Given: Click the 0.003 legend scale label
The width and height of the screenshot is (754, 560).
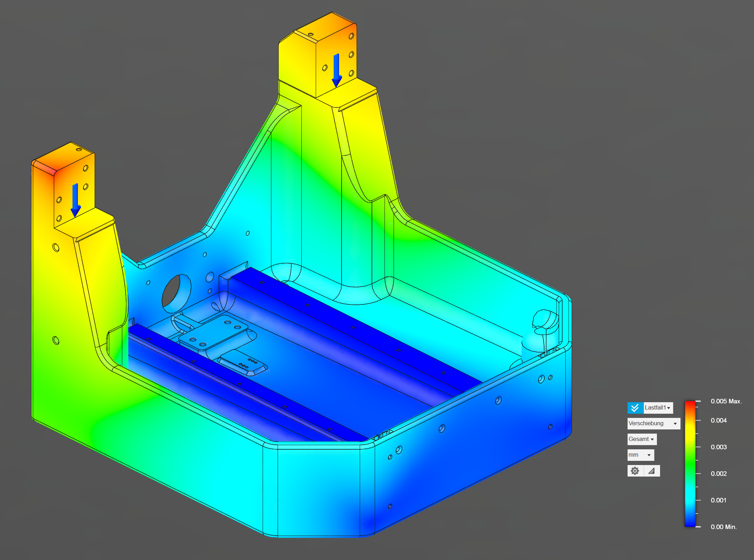Looking at the screenshot, I should (x=718, y=447).
